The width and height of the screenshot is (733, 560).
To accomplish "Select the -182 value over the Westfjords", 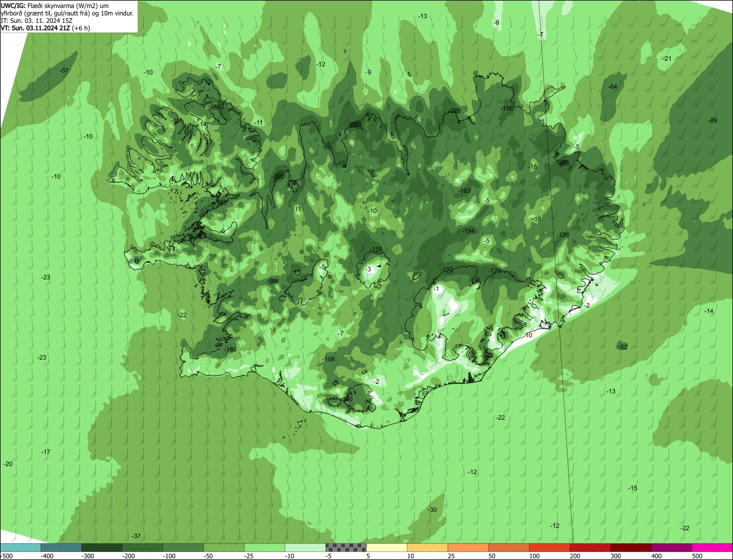I will coord(218,107).
